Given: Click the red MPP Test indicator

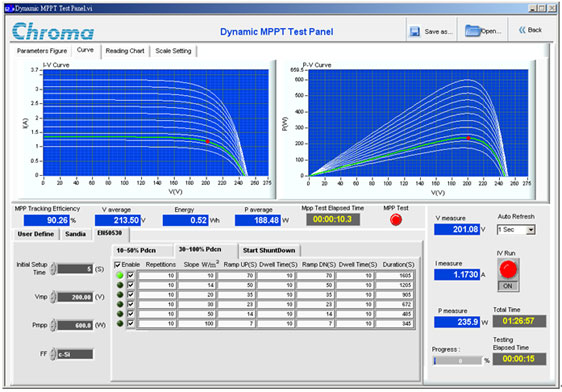Looking at the screenshot, I should [x=396, y=220].
